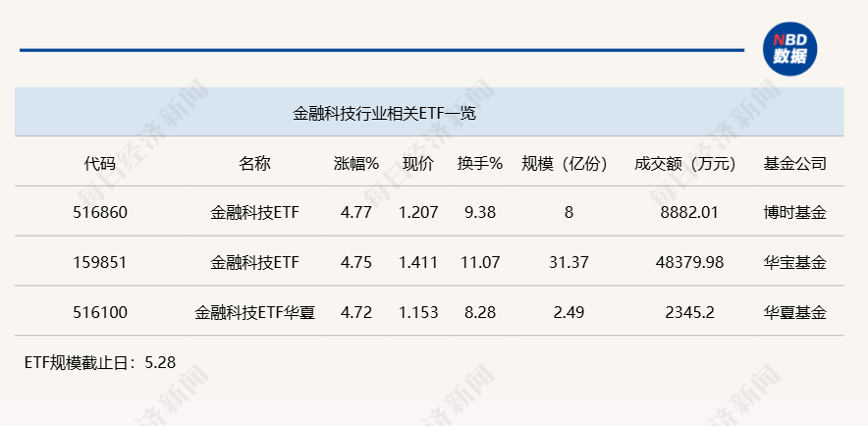
Task: Click the 基金公司 column header
Action: [794, 164]
